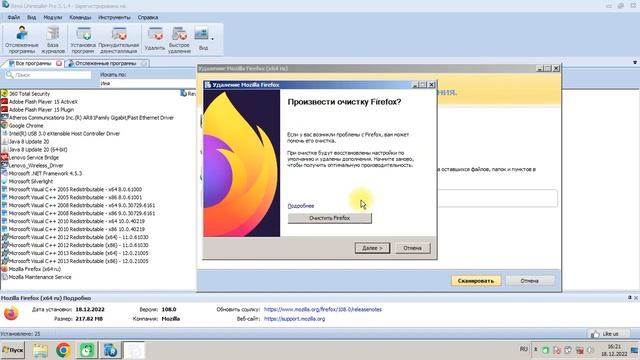Select the Установка программ toolbar icon
Screen dimensions: 640x360
83,40
